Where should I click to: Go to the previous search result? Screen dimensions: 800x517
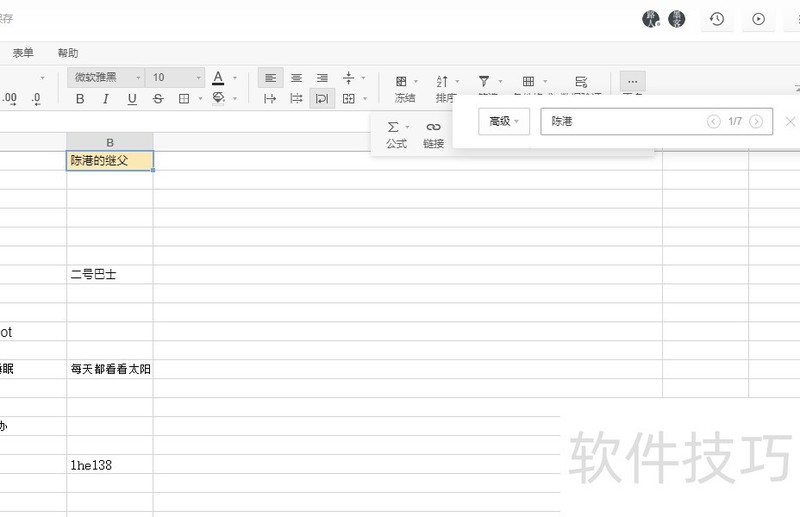point(713,121)
